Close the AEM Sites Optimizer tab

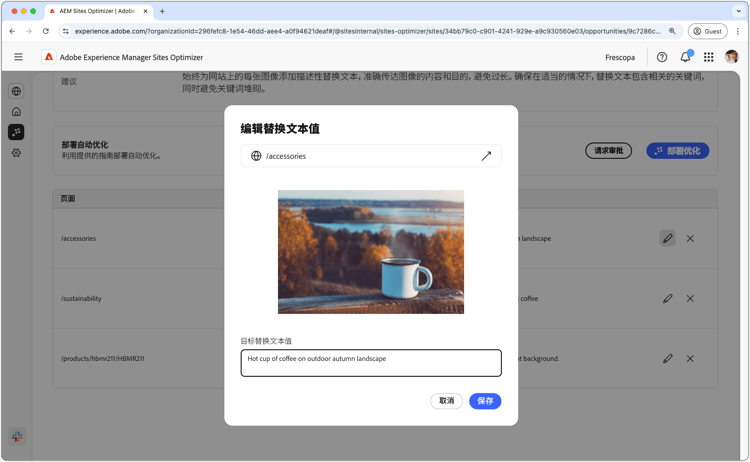point(145,11)
